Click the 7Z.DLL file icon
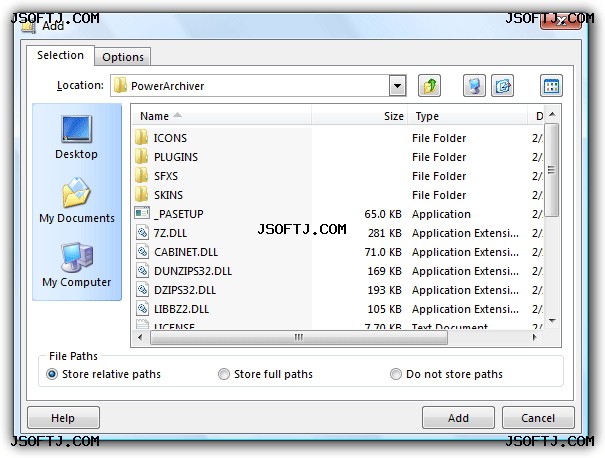 click(142, 232)
